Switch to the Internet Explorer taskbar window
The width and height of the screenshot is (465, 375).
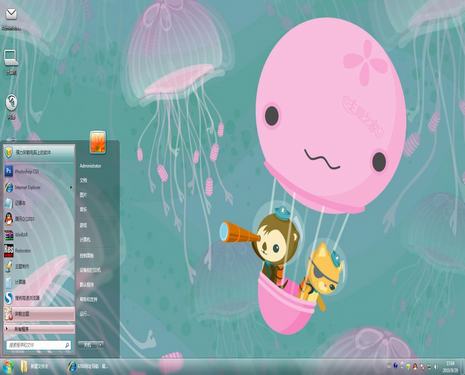click(88, 366)
